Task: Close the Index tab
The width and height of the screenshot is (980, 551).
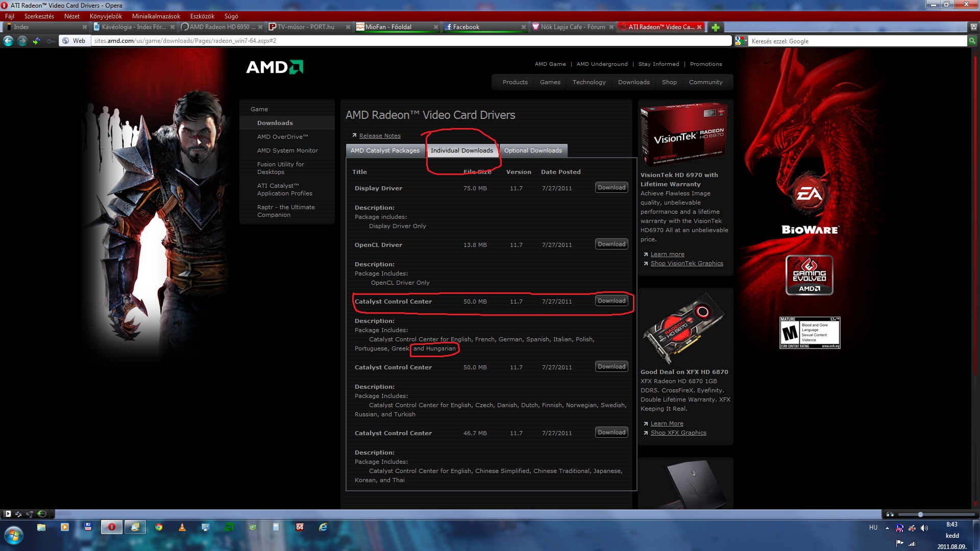Action: pyautogui.click(x=85, y=27)
